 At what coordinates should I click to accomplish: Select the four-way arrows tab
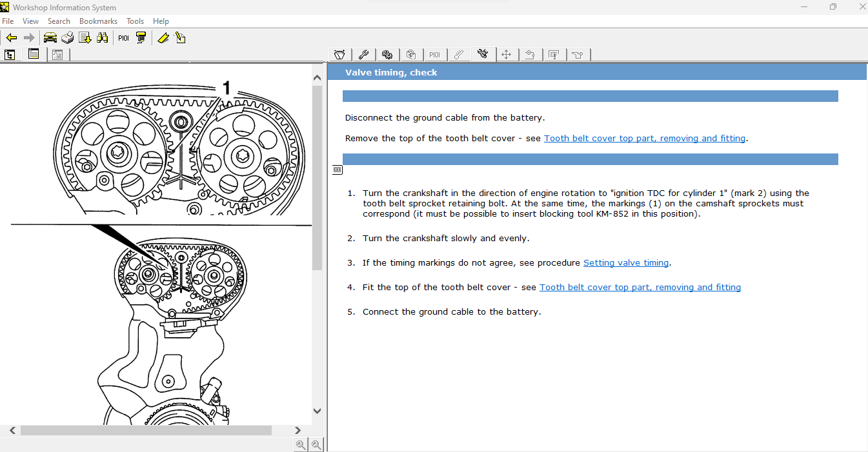click(506, 55)
